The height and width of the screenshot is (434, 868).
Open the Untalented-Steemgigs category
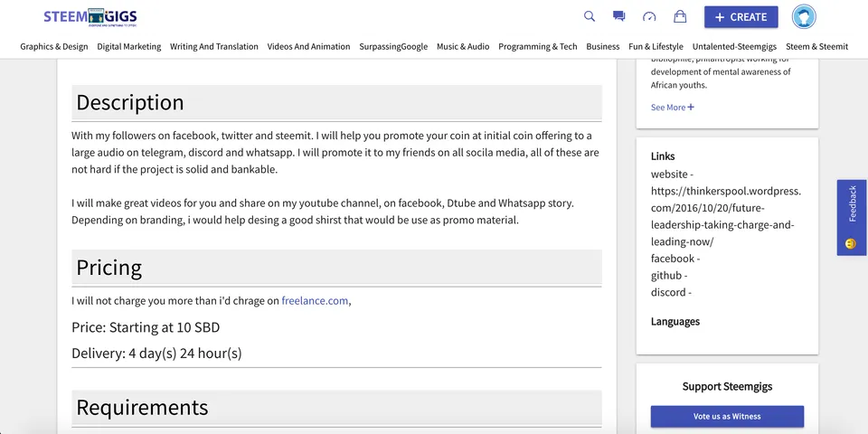[734, 46]
